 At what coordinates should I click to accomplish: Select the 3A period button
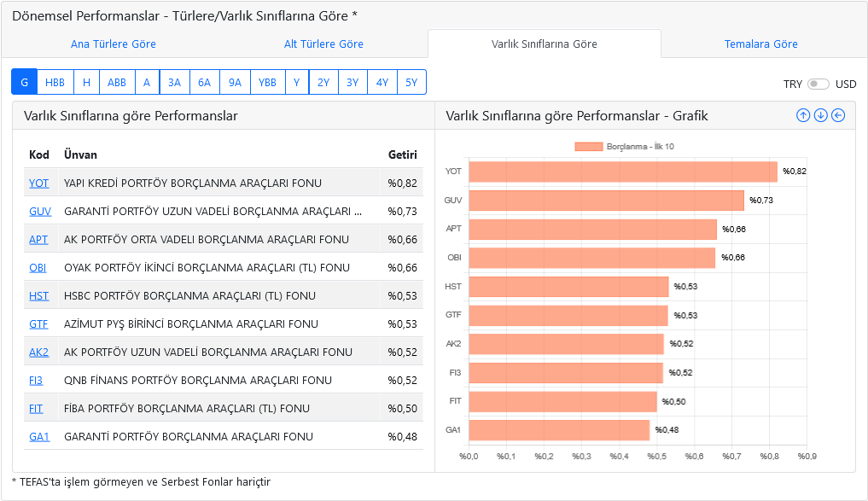click(x=174, y=81)
